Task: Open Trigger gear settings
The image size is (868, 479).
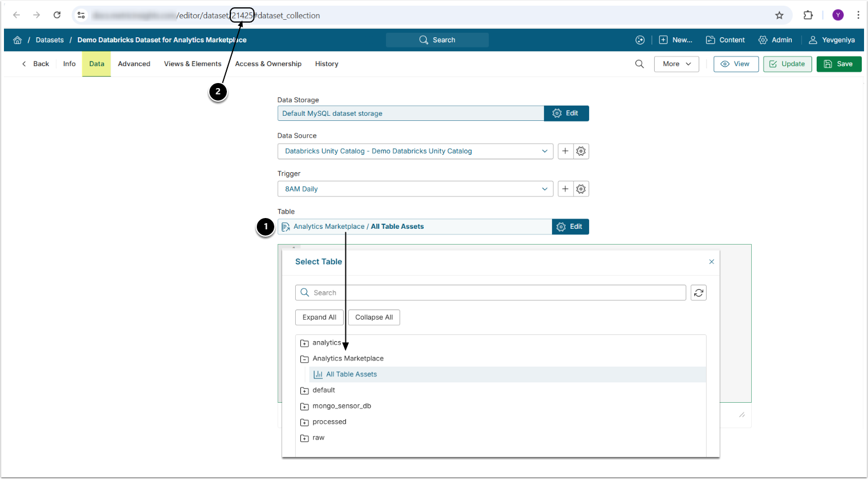Action: point(581,189)
